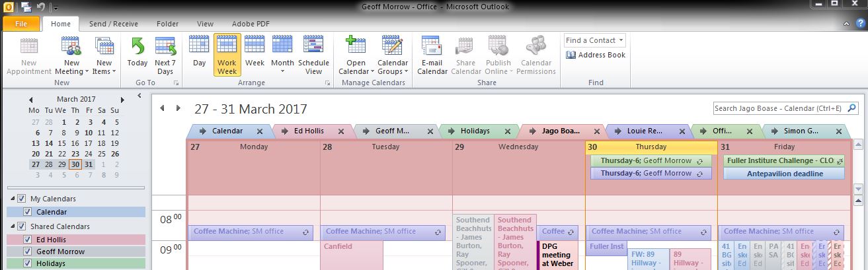The image size is (868, 270).
Task: Uncheck the Holidays calendar
Action: (27, 263)
